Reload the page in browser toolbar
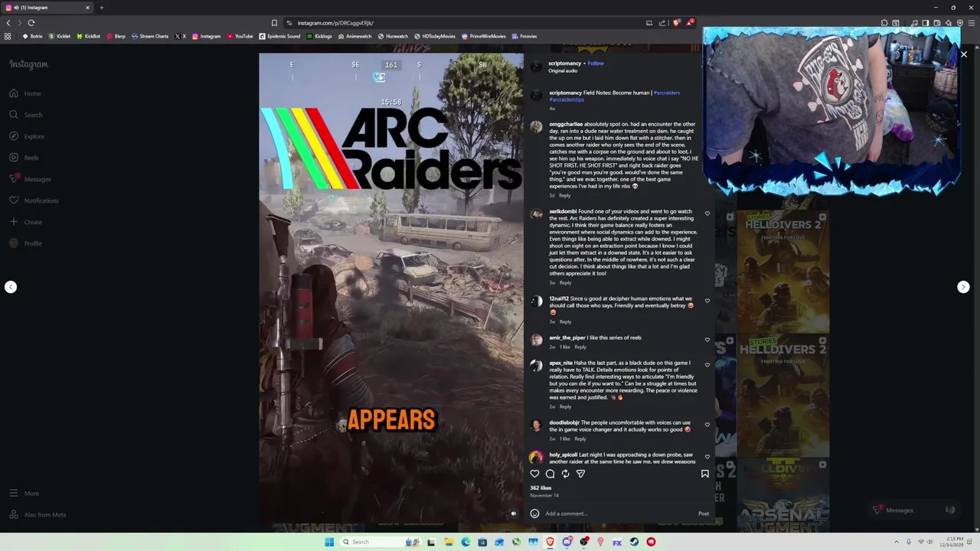 31,23
